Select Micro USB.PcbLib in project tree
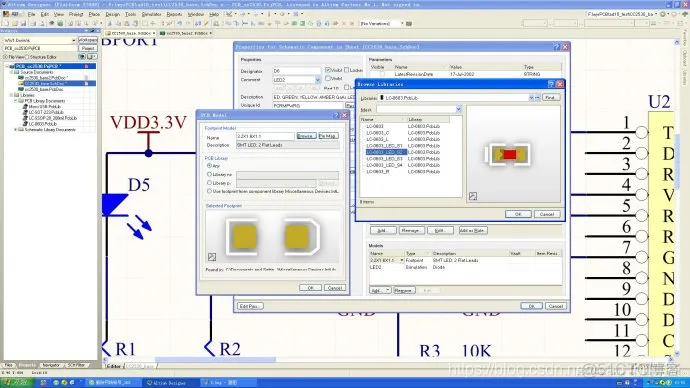690x388 pixels. (45, 107)
